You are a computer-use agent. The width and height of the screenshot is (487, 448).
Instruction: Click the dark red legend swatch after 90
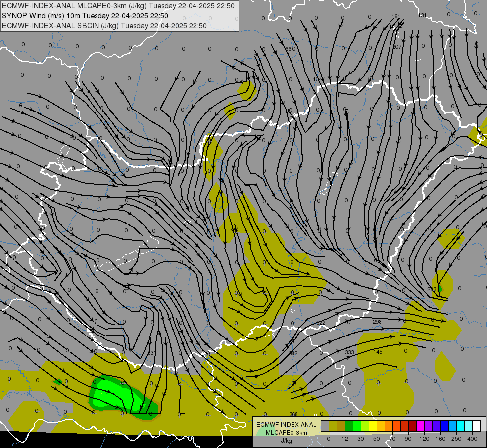[413, 426]
